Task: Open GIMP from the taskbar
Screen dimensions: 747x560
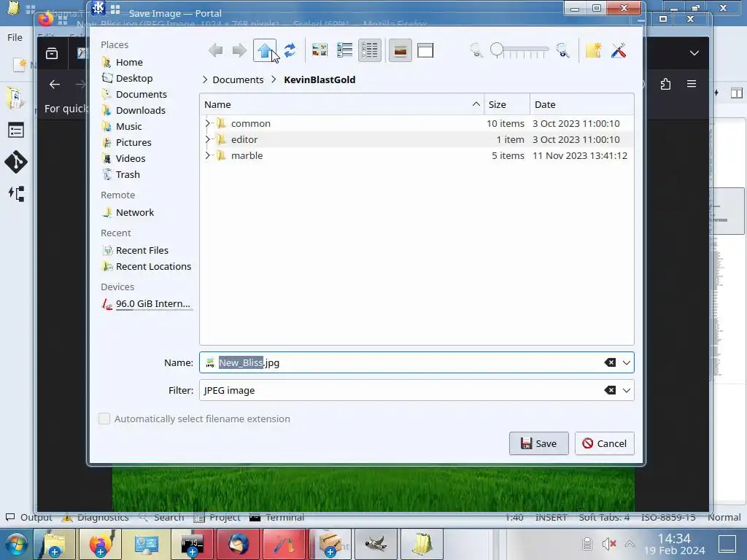Action: (376, 544)
